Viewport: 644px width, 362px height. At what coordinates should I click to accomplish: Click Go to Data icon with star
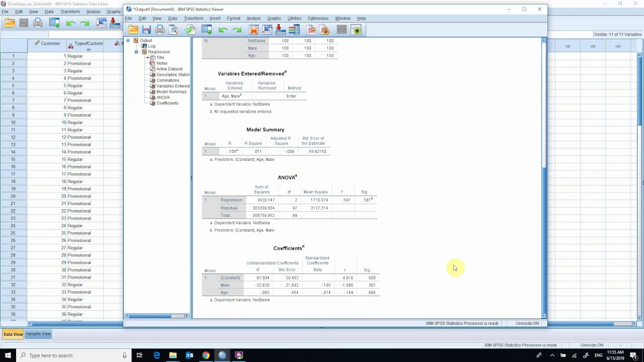(x=254, y=30)
